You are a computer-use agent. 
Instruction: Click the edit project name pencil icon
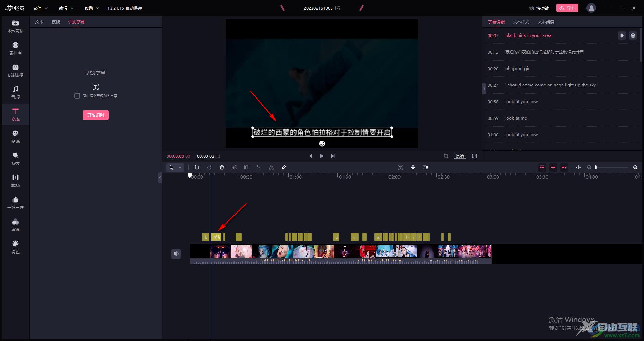[x=337, y=8]
